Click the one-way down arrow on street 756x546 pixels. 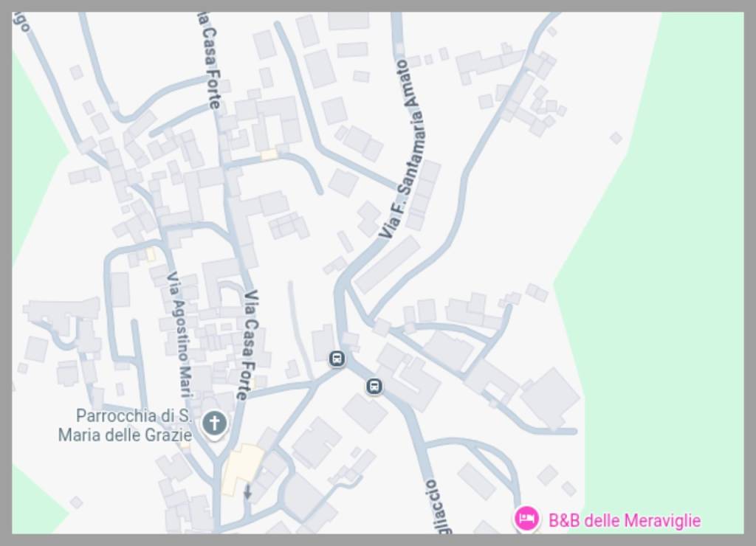pos(247,492)
